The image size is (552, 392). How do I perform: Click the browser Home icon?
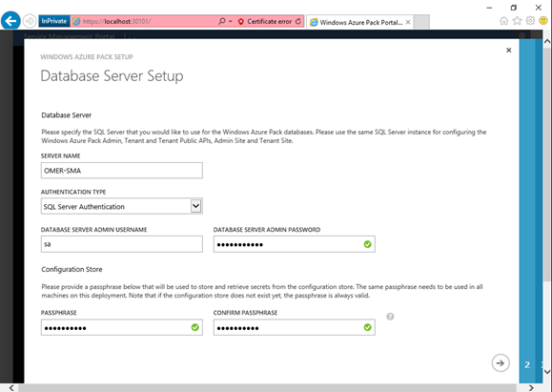tap(503, 21)
